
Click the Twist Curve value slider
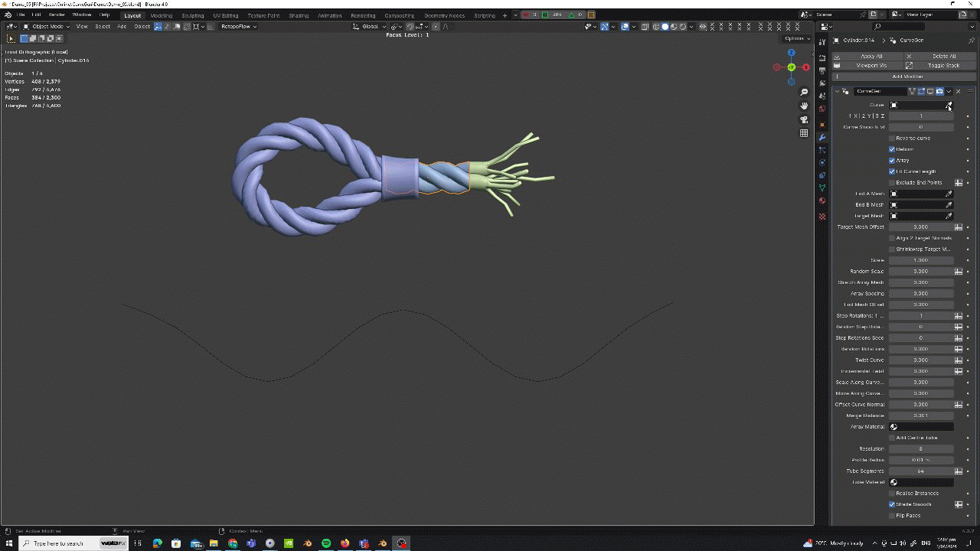(x=920, y=360)
